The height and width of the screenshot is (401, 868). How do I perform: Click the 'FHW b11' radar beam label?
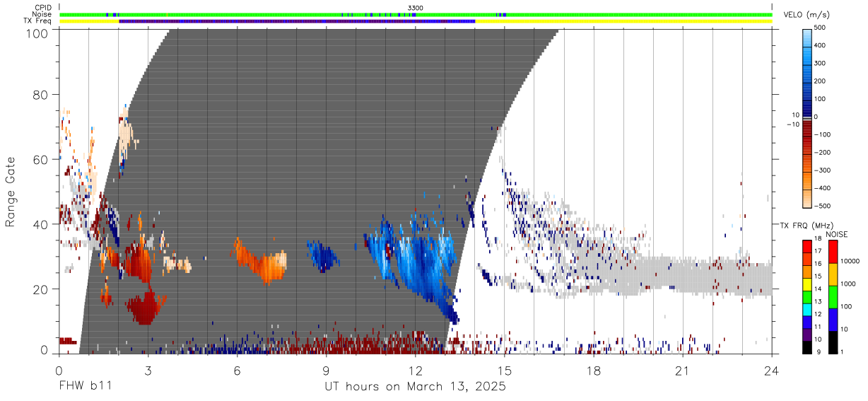click(x=85, y=386)
